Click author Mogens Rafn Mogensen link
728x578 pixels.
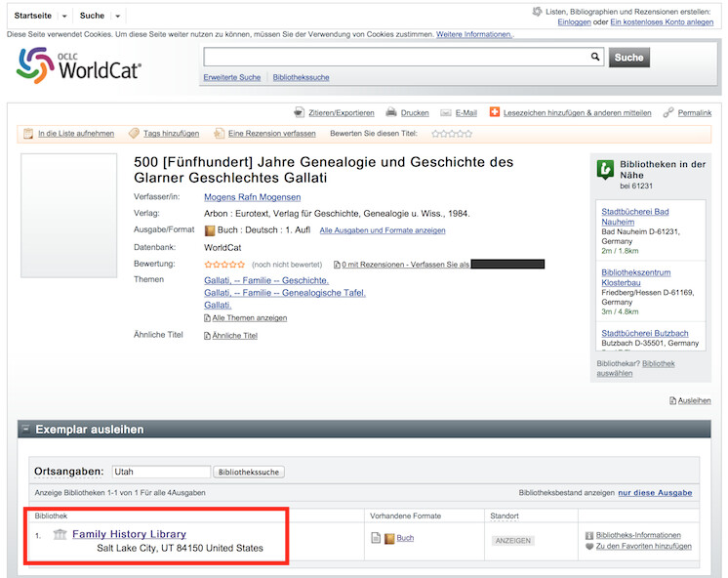[x=253, y=197]
